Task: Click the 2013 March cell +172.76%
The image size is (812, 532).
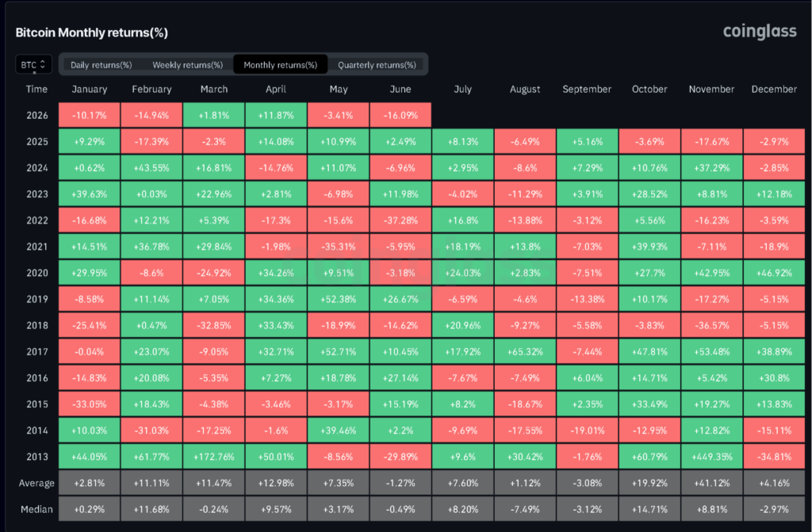Action: point(214,457)
